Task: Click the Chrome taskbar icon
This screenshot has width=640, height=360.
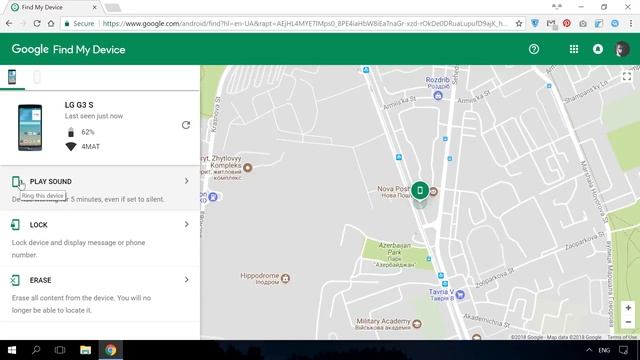Action: tap(111, 350)
